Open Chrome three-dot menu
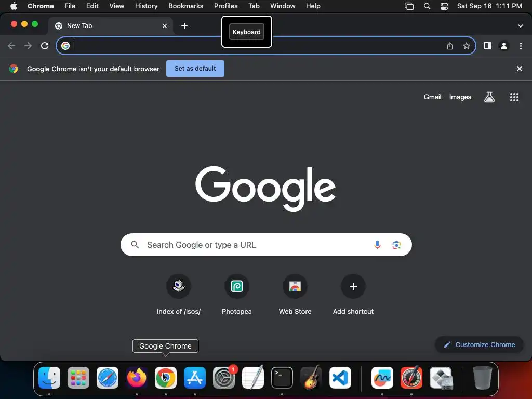 521,46
